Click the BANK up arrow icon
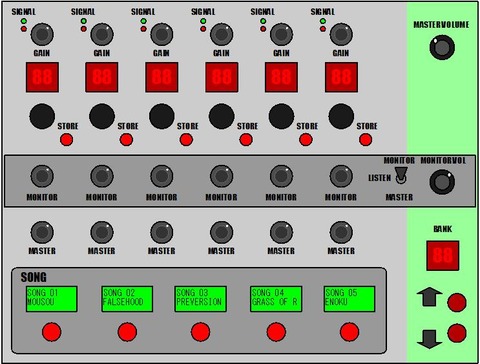This screenshot has width=480, height=364. tap(429, 297)
